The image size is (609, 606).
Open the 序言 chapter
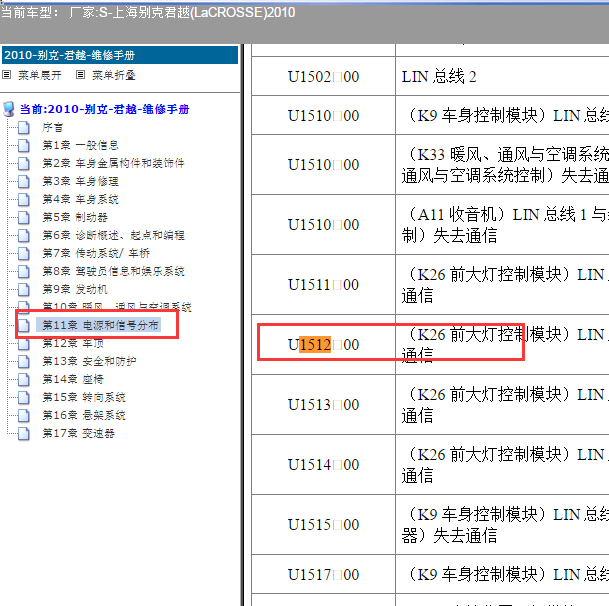52,127
